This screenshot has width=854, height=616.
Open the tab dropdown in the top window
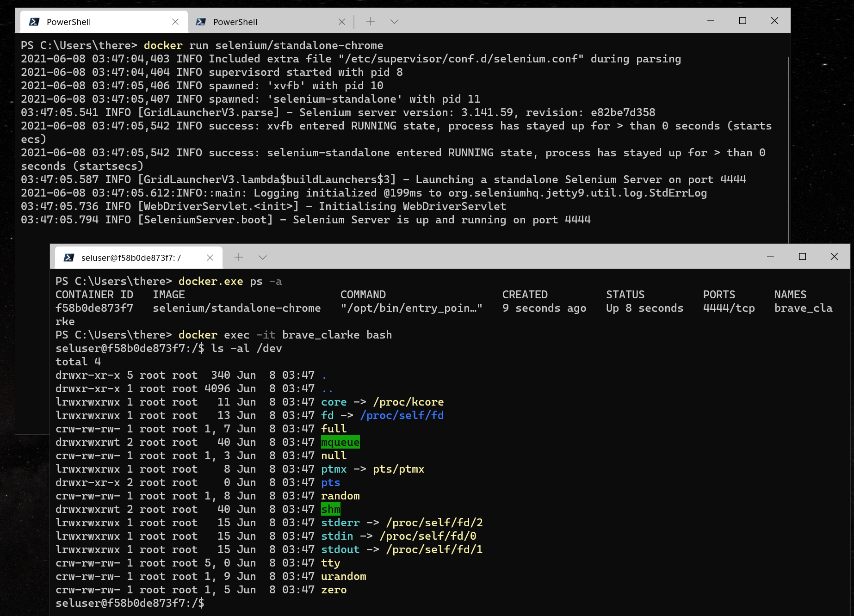(x=394, y=21)
